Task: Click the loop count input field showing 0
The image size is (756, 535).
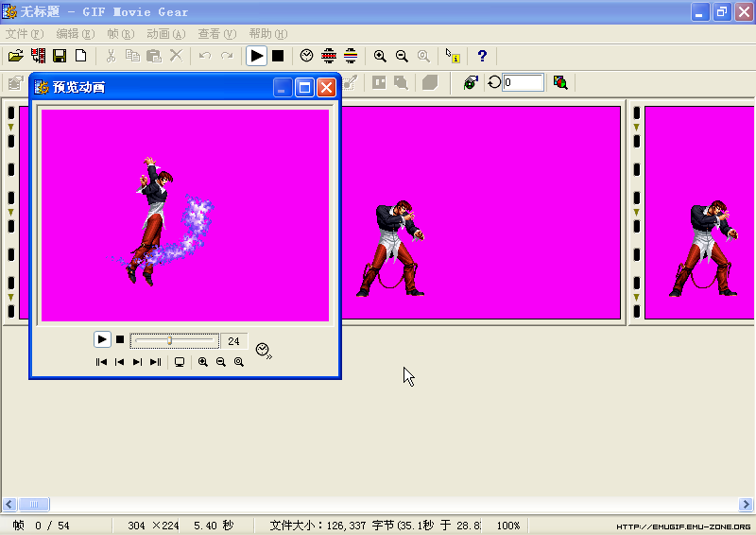Action: [524, 82]
